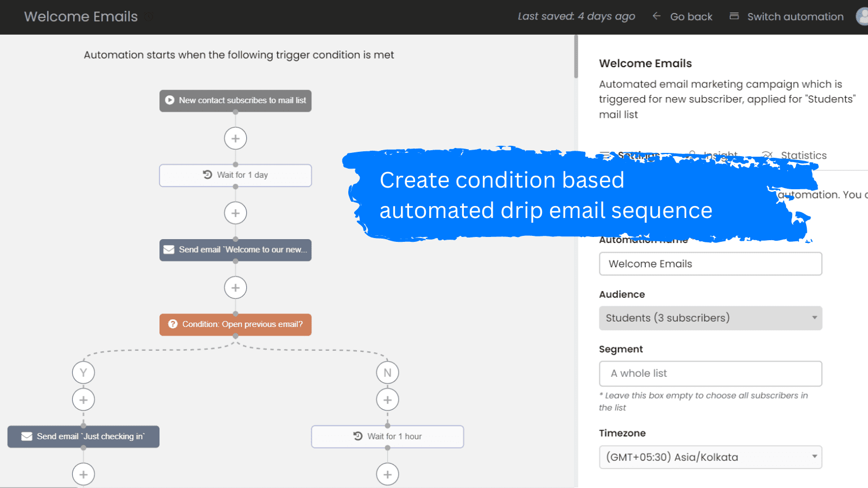Screen dimensions: 868x488
Task: Click plus icon above the Condition node
Action: click(x=235, y=288)
